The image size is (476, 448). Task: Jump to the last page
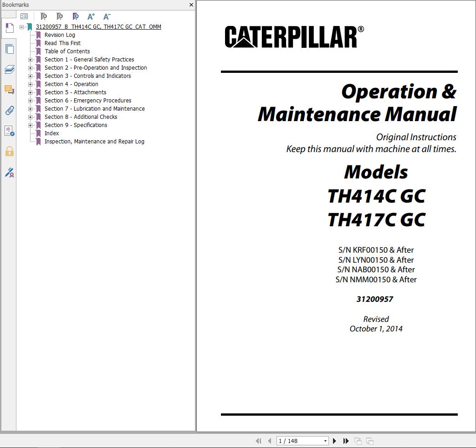click(x=346, y=441)
